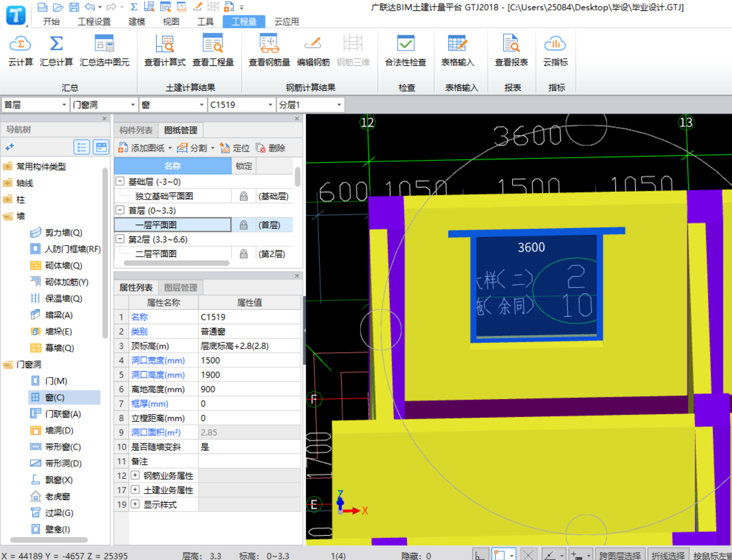Screen dimensions: 732x560
Task: Toggle lock for 独立基础平面图 drawing
Action: 243,196
